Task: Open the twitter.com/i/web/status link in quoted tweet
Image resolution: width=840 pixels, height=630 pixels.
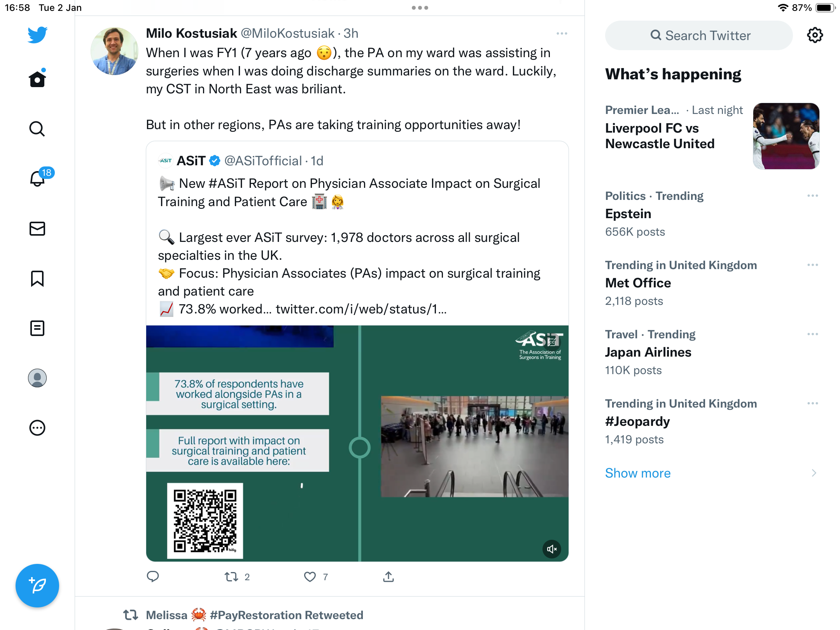Action: [361, 309]
